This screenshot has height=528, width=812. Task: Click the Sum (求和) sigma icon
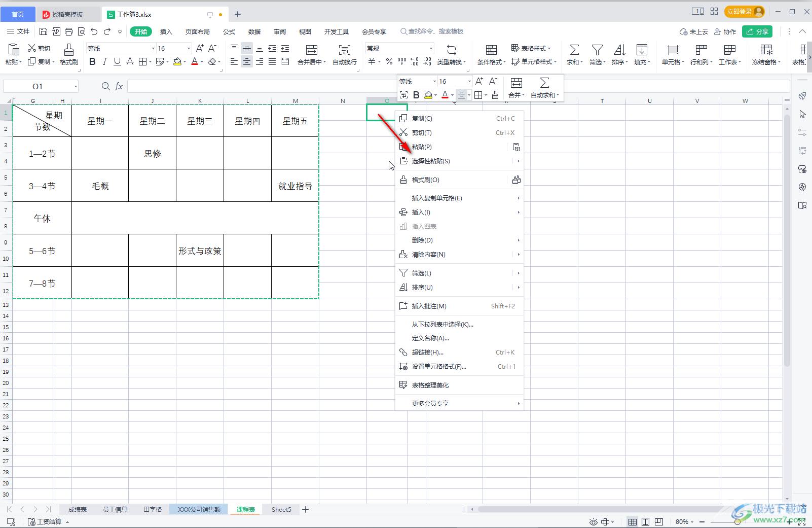click(x=574, y=50)
